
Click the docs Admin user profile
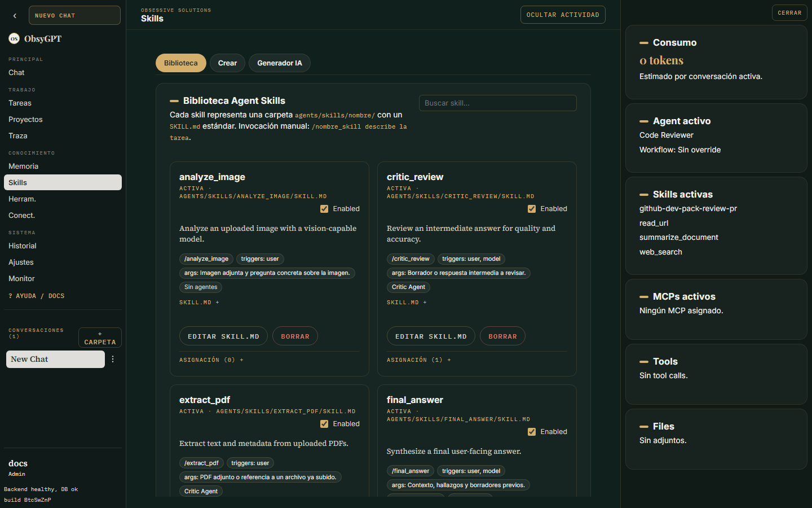point(18,468)
